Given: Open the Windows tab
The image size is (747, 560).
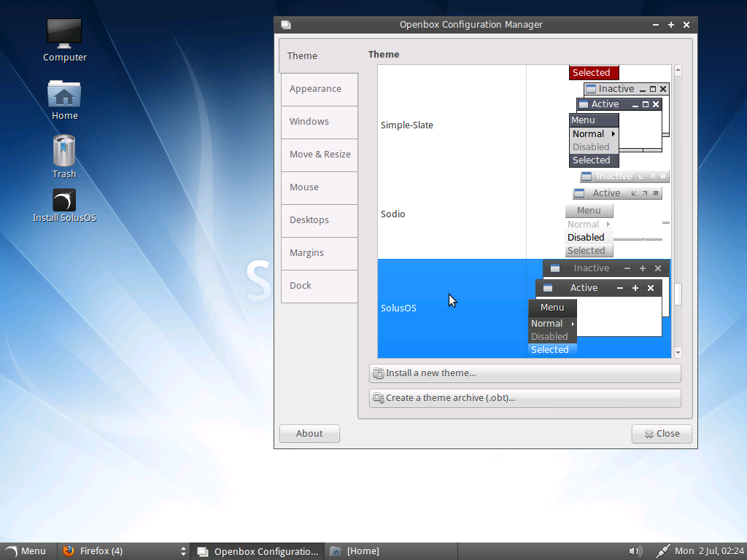Looking at the screenshot, I should click(320, 122).
